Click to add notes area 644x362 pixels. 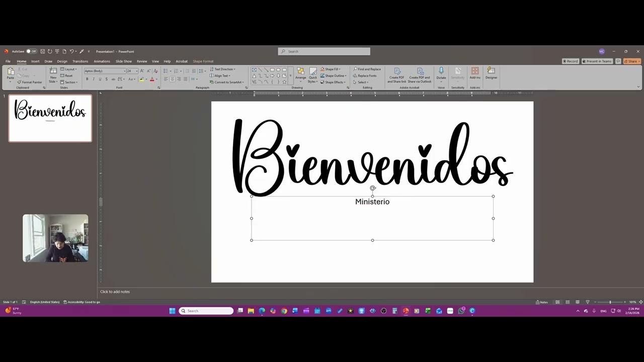(115, 292)
